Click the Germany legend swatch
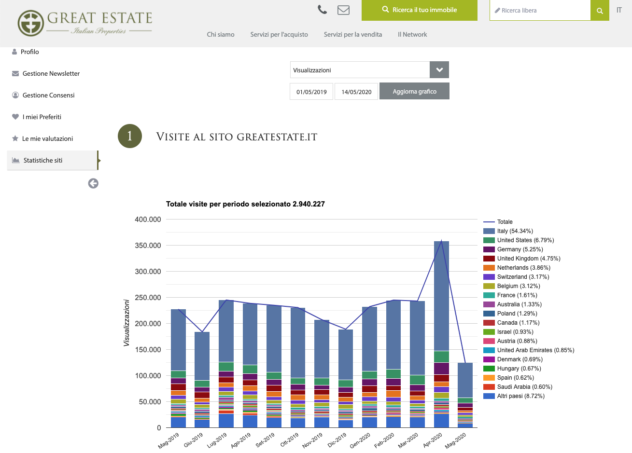 489,249
